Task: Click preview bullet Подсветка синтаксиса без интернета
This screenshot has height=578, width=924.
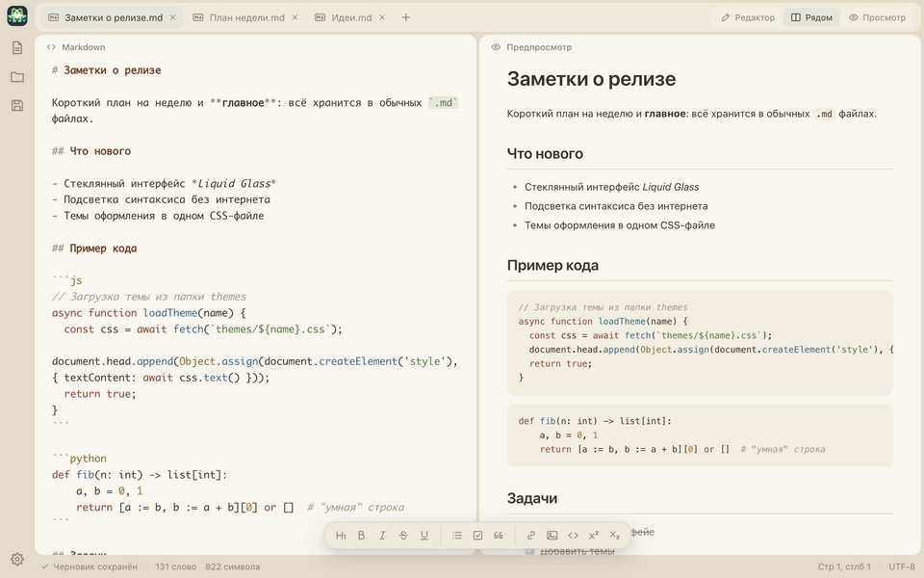Action: [x=616, y=206]
